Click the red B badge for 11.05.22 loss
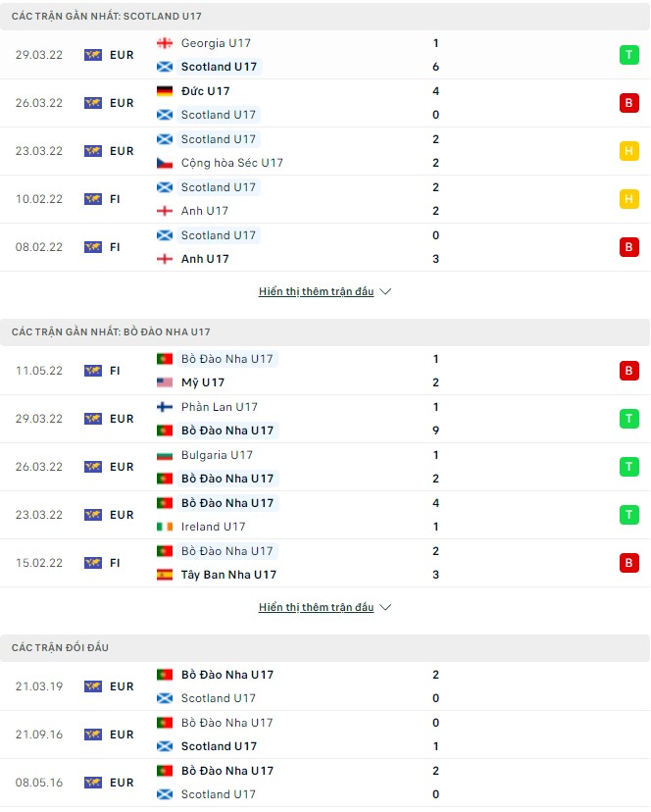Screen dimensions: 651x812 click(x=628, y=371)
